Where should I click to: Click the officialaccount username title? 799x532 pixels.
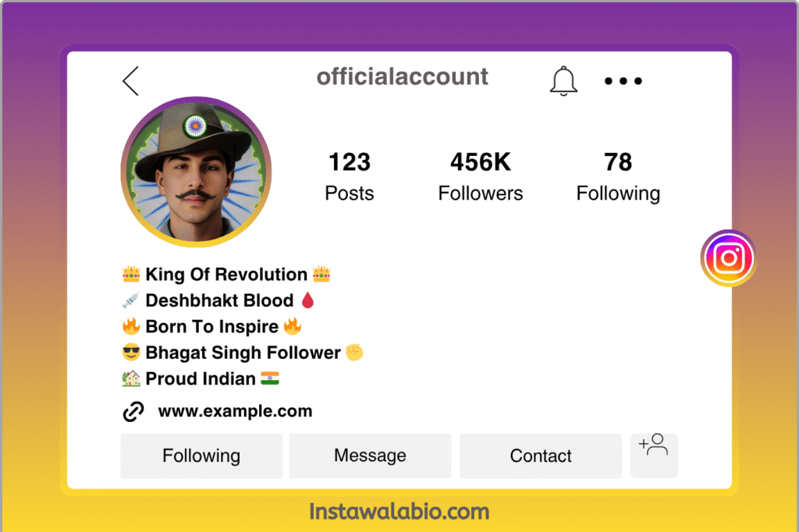click(x=403, y=76)
